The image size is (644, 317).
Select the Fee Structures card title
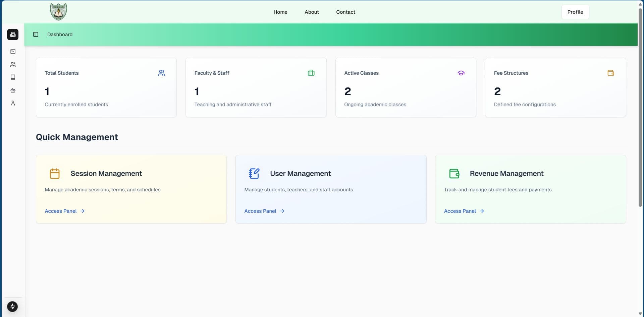click(511, 73)
